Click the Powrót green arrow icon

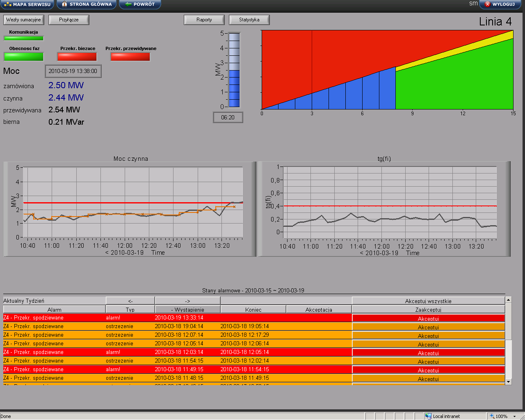tap(128, 4)
